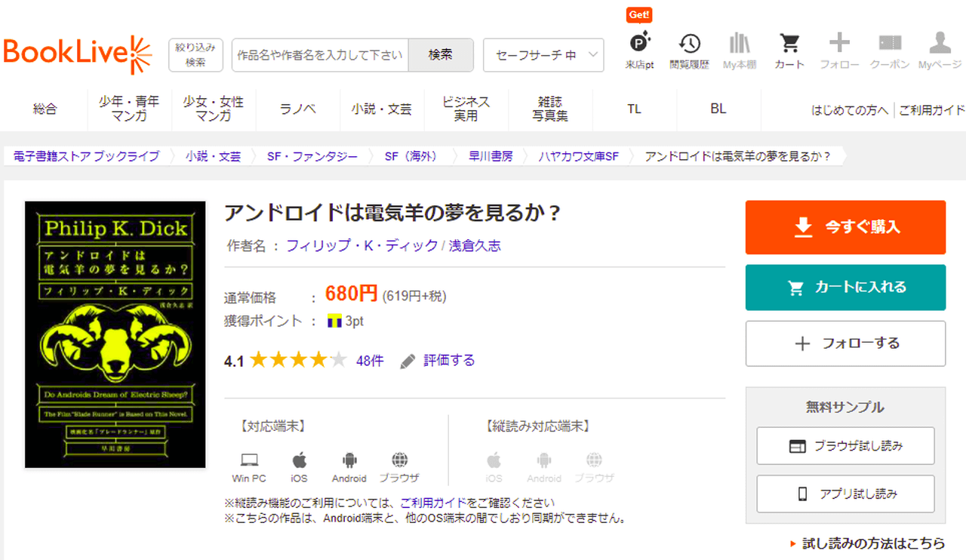Open the Myページ profile icon

(940, 43)
